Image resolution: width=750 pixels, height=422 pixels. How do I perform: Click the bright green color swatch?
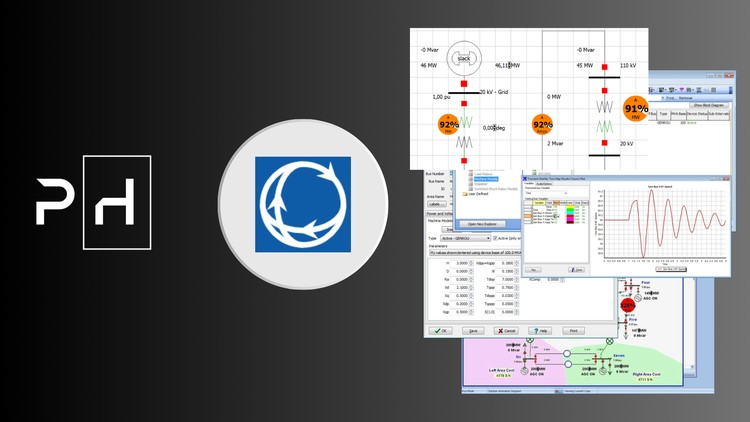(570, 209)
